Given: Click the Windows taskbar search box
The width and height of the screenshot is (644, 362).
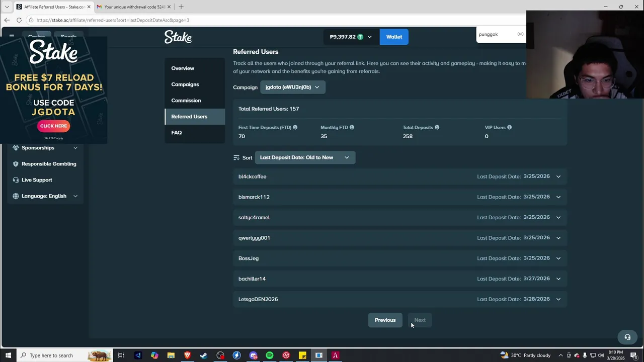Looking at the screenshot, I should click(x=64, y=355).
